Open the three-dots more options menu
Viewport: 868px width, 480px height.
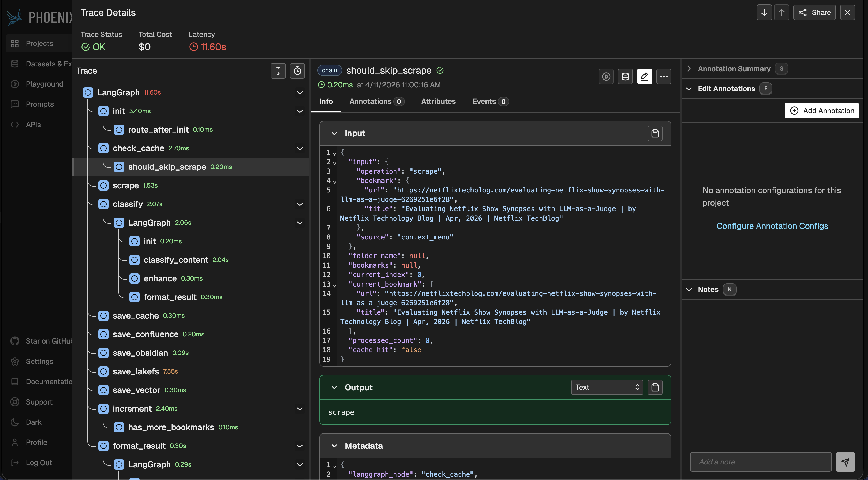[x=663, y=76]
